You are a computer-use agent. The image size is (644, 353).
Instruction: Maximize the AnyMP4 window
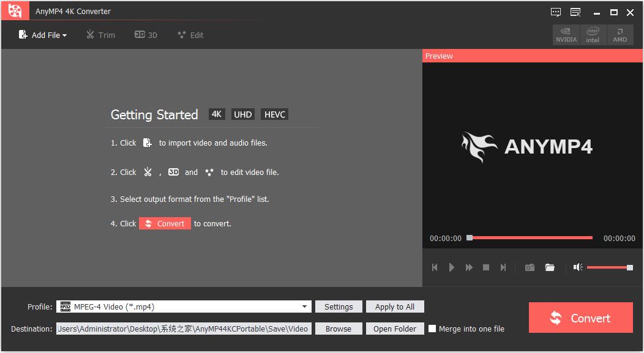click(613, 12)
